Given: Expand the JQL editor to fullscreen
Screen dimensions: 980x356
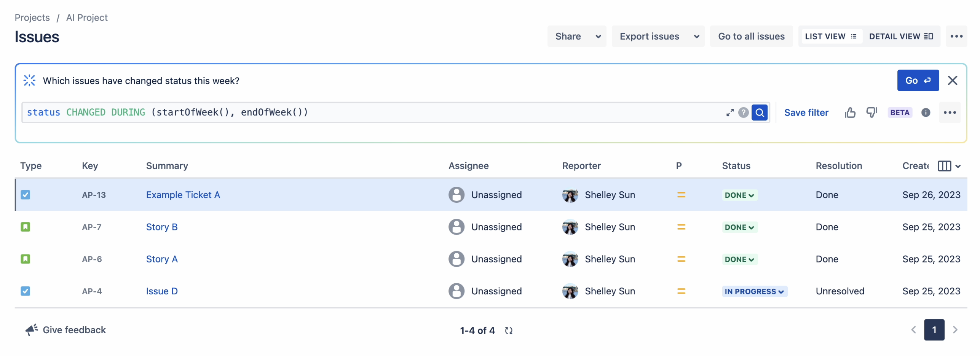Looking at the screenshot, I should pyautogui.click(x=729, y=112).
